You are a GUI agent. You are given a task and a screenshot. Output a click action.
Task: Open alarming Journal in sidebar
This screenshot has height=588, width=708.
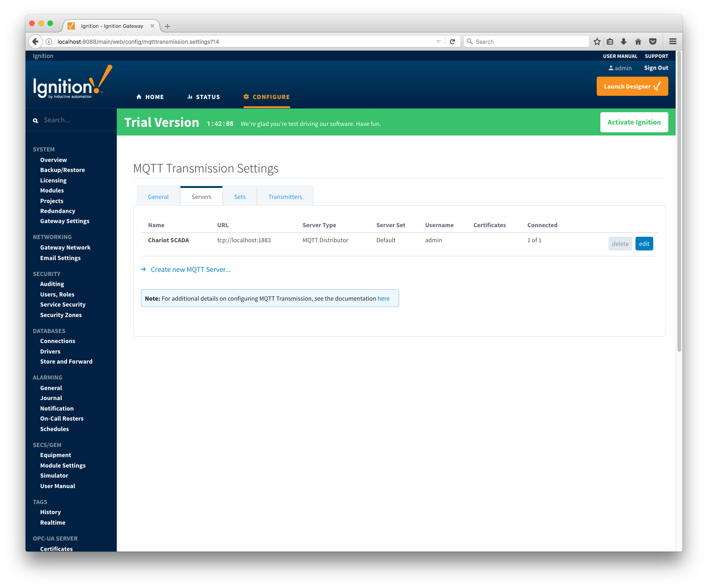click(x=51, y=398)
